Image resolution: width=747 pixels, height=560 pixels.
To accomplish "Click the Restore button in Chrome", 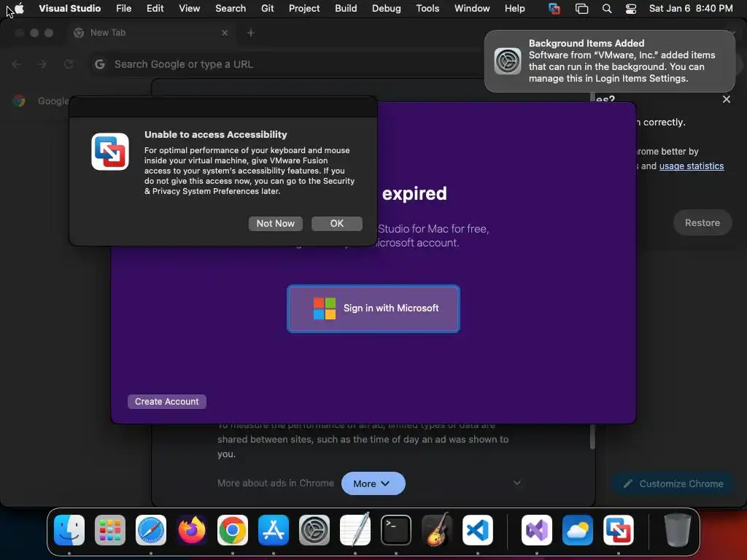I will (703, 222).
